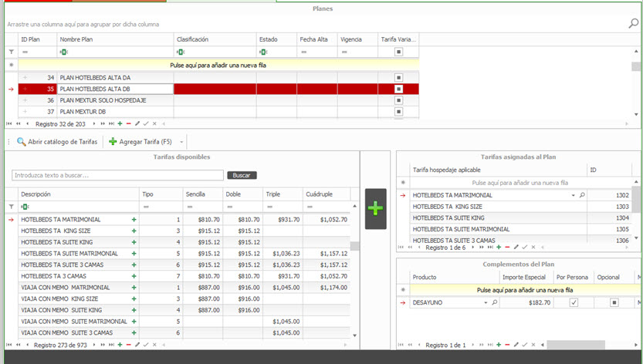This screenshot has height=364, width=643.
Task: Click the filter funnel icon in Tarifas disponibles
Action: click(x=11, y=207)
